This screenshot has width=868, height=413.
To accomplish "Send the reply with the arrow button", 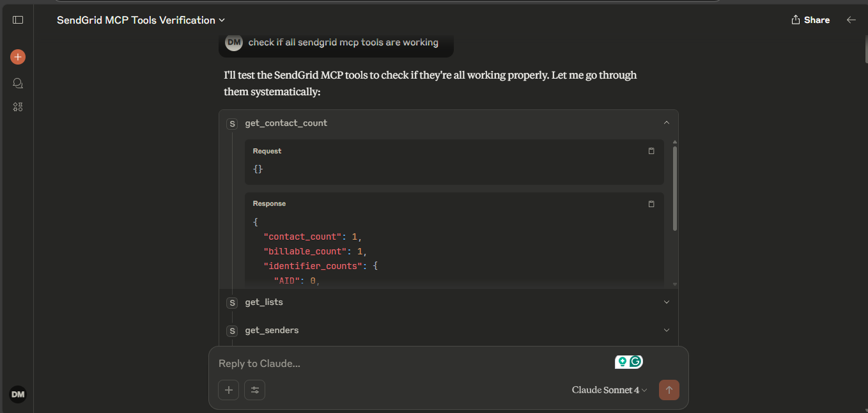I will coord(669,389).
